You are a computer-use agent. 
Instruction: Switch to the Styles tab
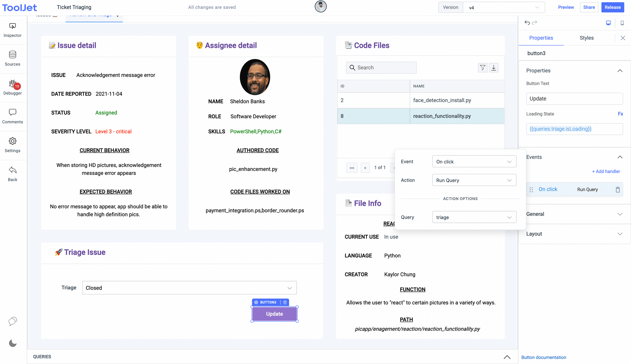[587, 38]
